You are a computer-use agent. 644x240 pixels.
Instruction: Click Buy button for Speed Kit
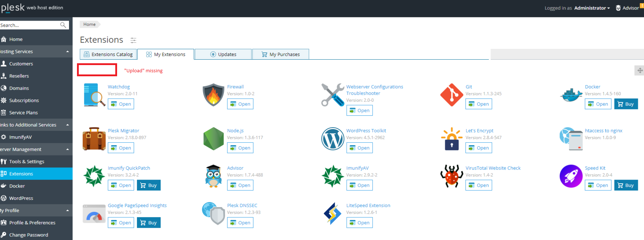pyautogui.click(x=626, y=185)
